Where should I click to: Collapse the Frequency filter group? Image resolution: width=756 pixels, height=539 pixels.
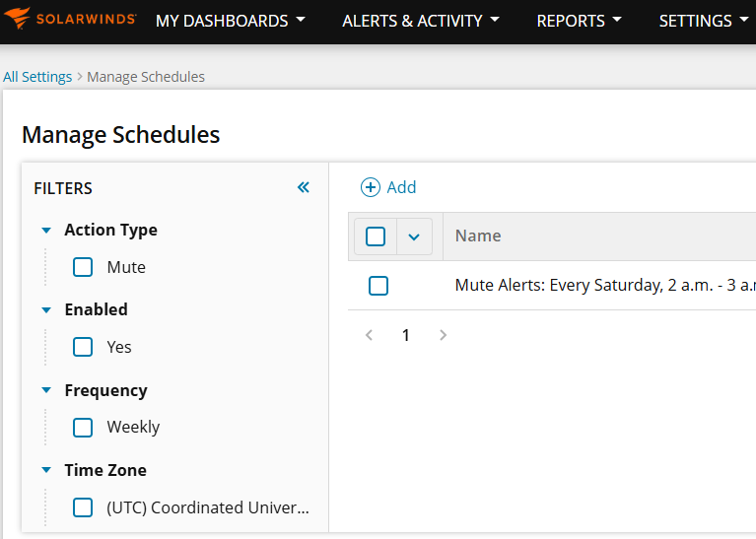click(x=45, y=390)
